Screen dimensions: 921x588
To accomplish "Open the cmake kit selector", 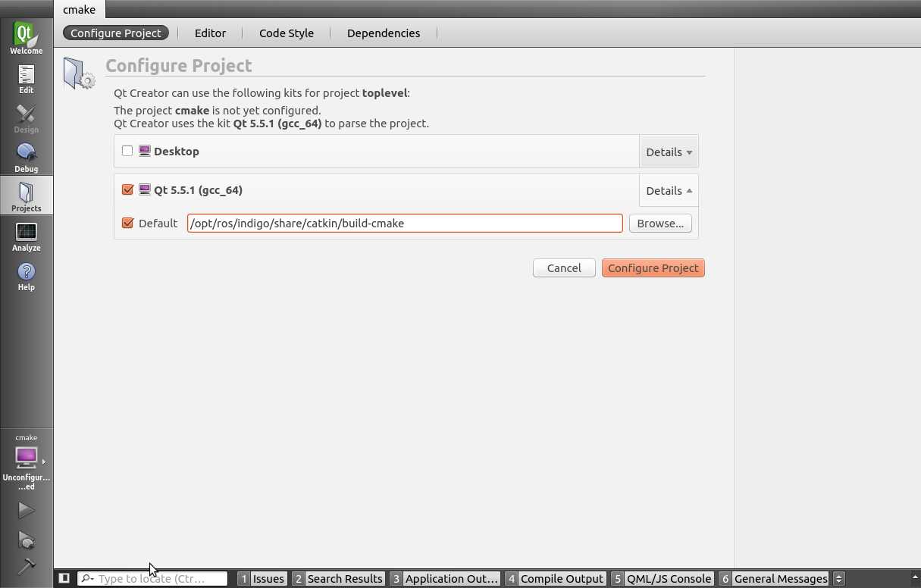I will pos(27,462).
